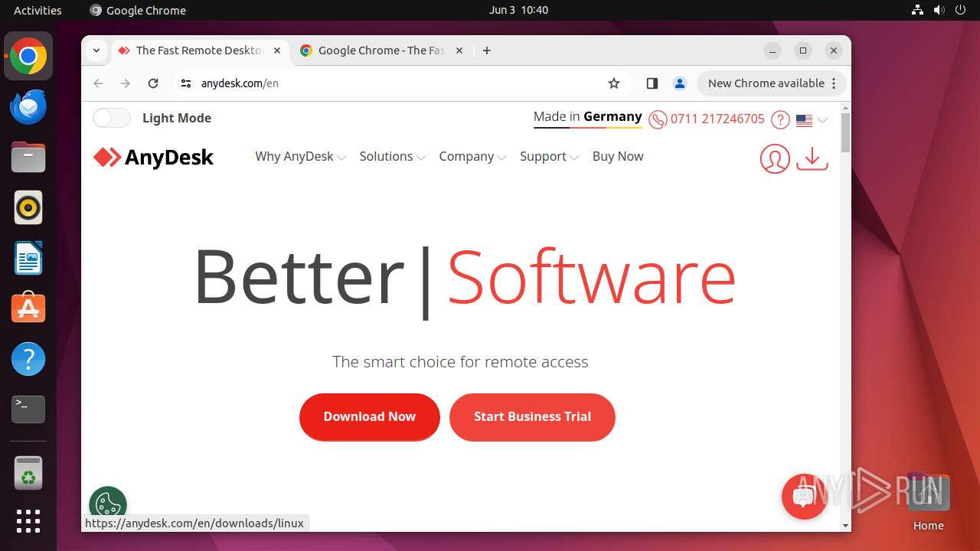Open Home folder on desktop

(x=929, y=502)
